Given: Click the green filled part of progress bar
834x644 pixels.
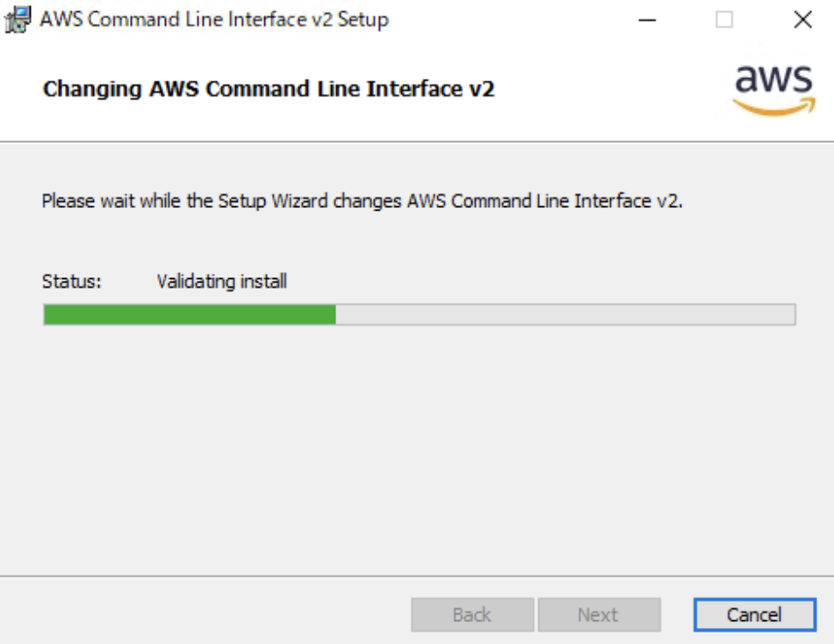Looking at the screenshot, I should tap(190, 315).
